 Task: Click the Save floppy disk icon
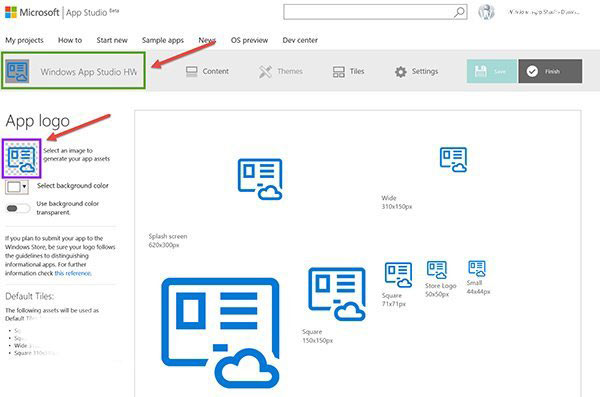[481, 71]
